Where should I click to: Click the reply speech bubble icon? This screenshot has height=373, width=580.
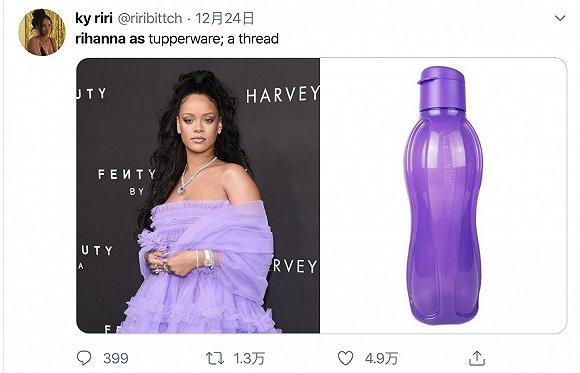(x=84, y=358)
